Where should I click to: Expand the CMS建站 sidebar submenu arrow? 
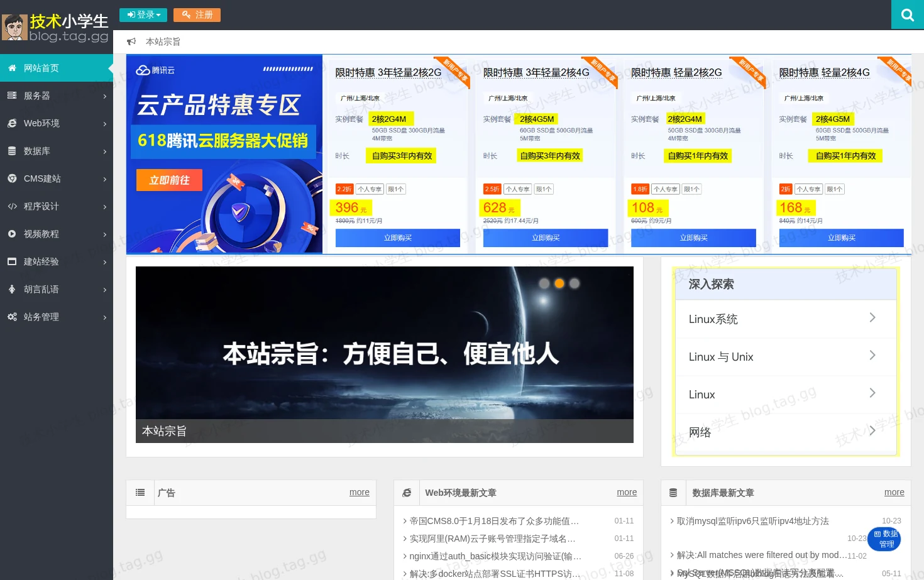(x=104, y=179)
